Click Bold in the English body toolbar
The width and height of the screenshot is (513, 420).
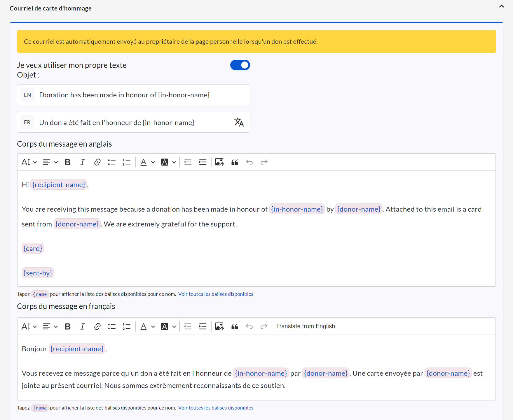point(67,162)
